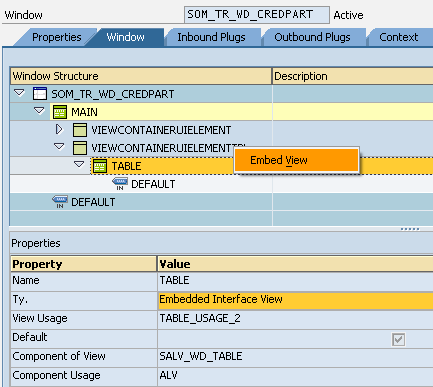Select the Window tab
The width and height of the screenshot is (433, 387).
click(125, 37)
